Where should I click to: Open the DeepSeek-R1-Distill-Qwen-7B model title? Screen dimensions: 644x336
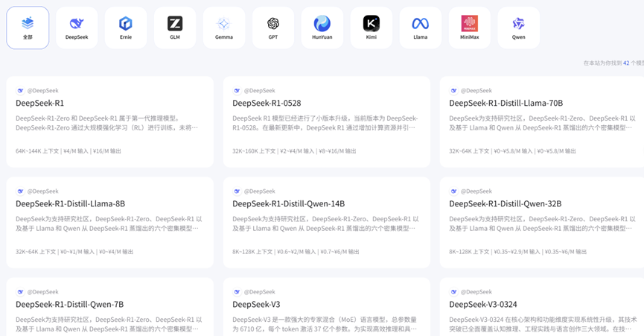click(69, 305)
